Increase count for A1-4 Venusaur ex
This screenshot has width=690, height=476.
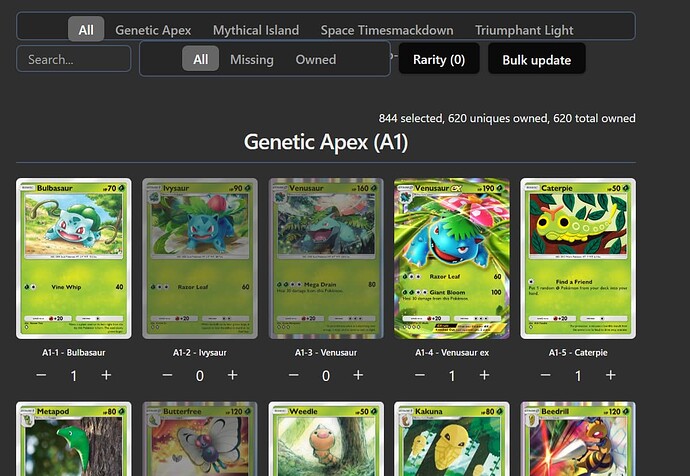484,375
